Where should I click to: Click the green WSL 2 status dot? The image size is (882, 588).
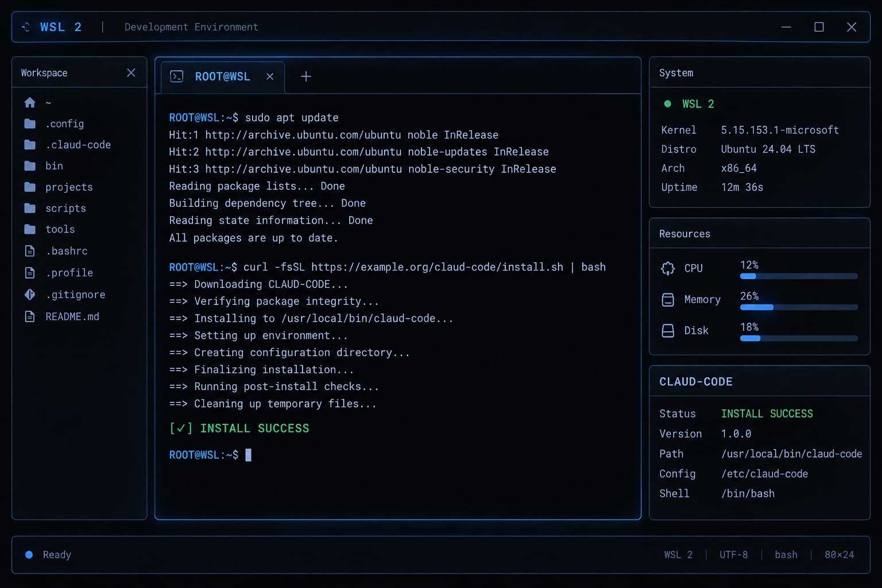click(667, 104)
